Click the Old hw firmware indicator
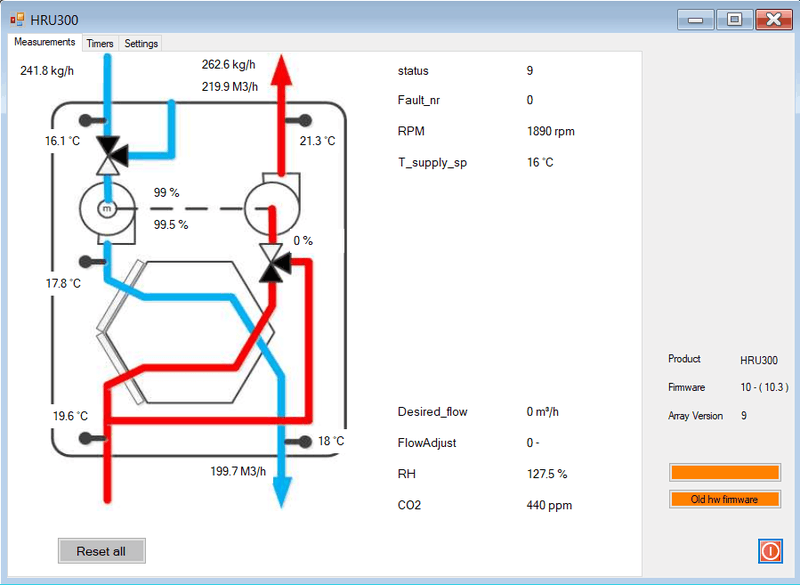This screenshot has width=800, height=585. tap(724, 499)
